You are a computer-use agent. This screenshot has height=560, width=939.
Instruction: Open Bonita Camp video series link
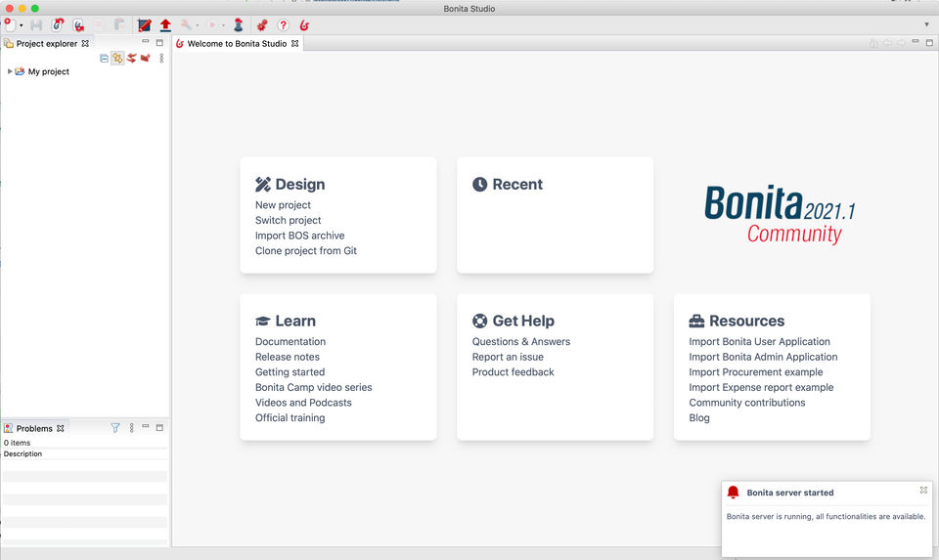[x=313, y=387]
